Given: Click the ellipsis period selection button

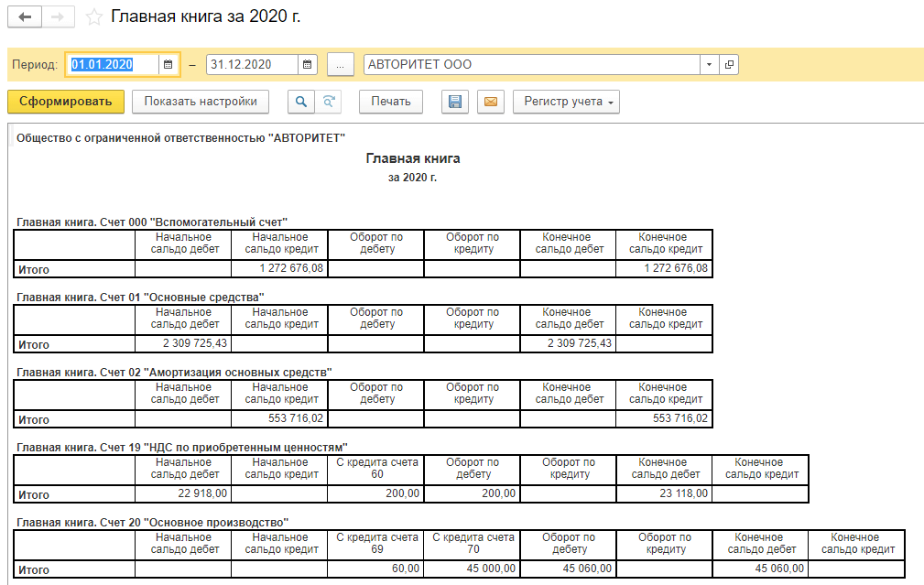Looking at the screenshot, I should pos(340,65).
